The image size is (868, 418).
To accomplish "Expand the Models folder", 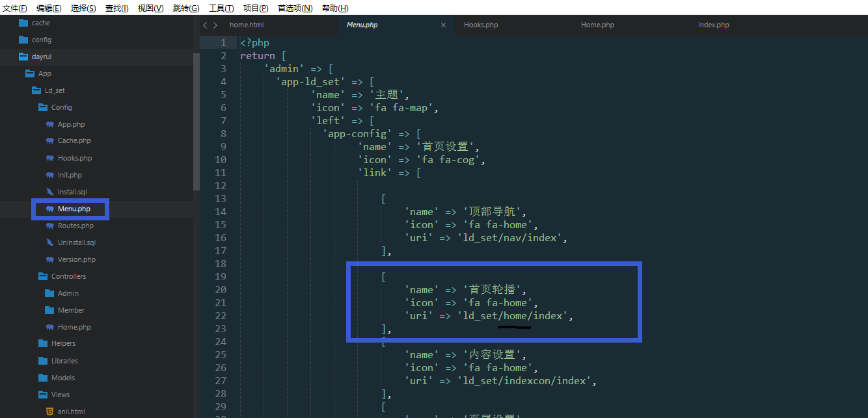I will (x=43, y=378).
